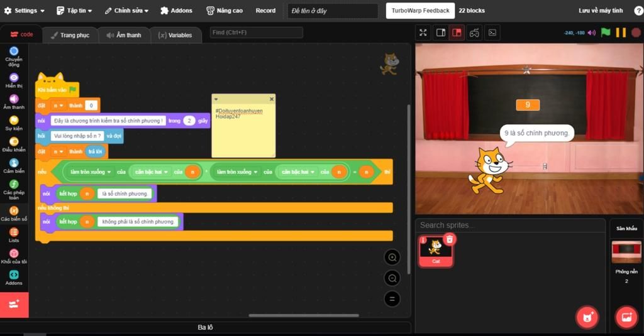Open variable n dropdown in first đặt block
Image resolution: width=644 pixels, height=336 pixels.
(58, 106)
